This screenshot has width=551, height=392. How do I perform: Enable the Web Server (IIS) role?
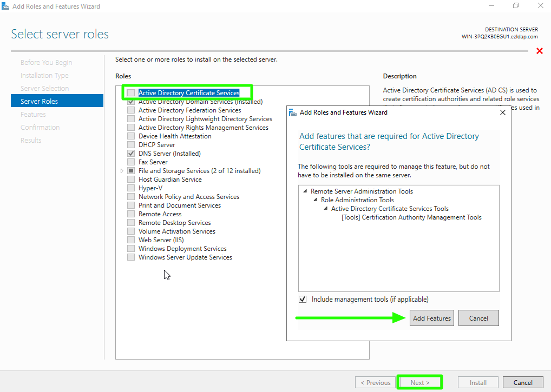(131, 240)
